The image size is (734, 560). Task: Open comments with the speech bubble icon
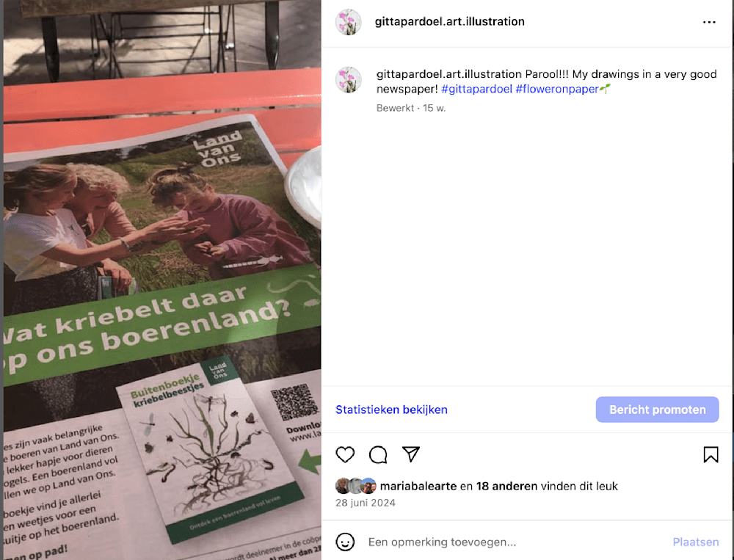pyautogui.click(x=378, y=454)
